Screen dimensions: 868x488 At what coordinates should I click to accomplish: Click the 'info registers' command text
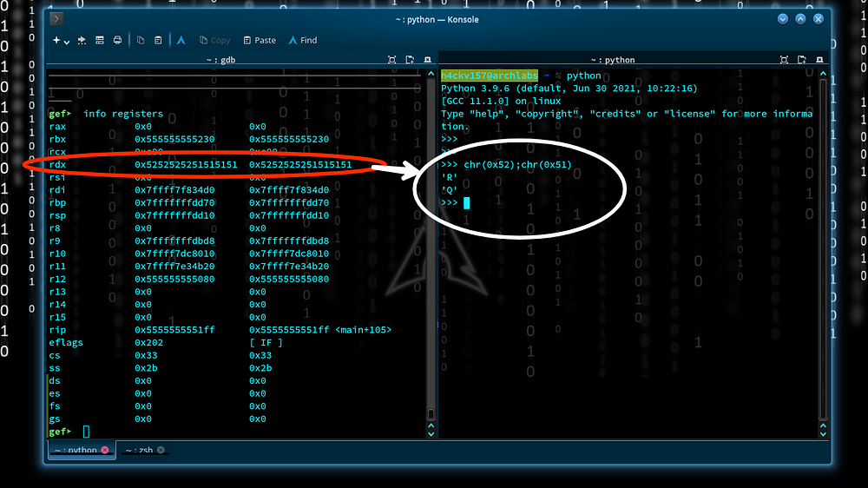click(123, 114)
